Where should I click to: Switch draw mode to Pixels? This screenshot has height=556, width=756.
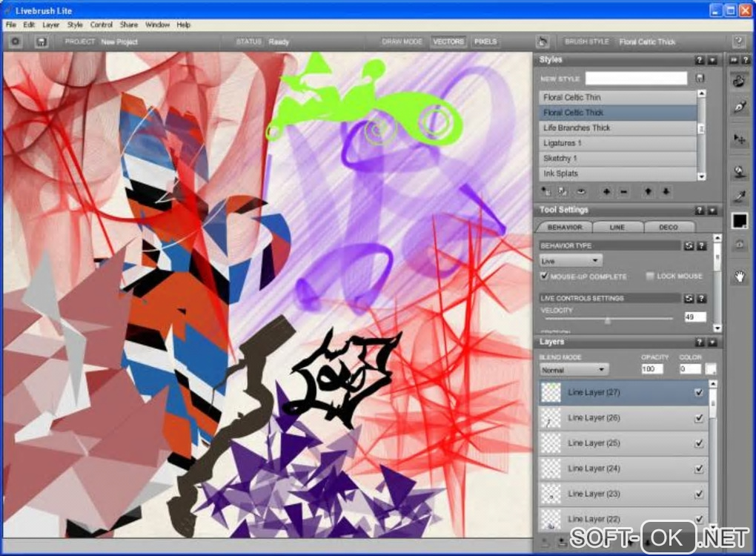[485, 42]
